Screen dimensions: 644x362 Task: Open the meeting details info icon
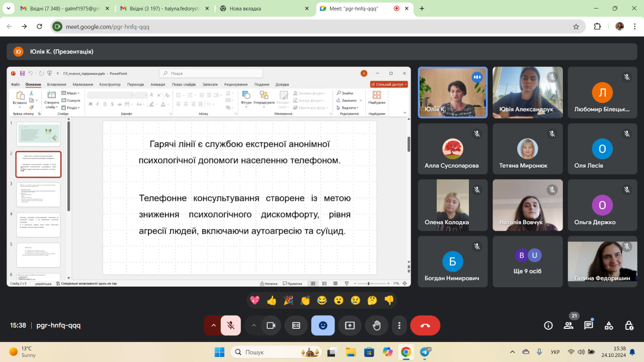click(548, 325)
